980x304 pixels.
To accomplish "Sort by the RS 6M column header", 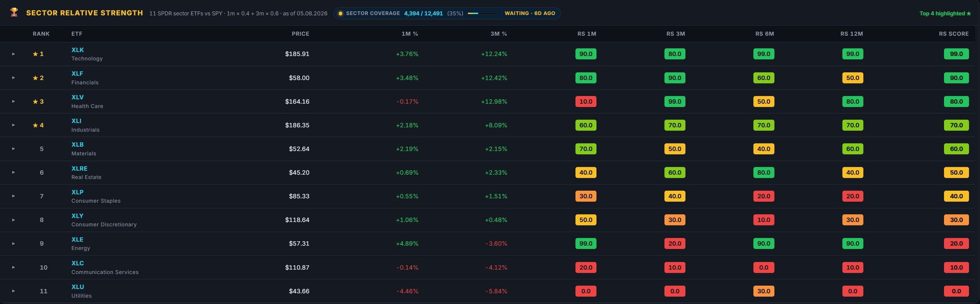I will click(x=764, y=34).
